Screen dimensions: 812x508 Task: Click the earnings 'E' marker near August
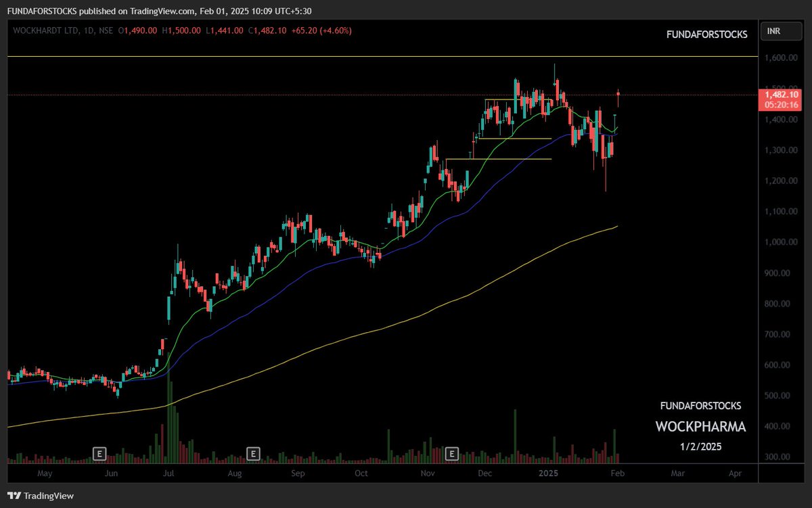tap(254, 453)
